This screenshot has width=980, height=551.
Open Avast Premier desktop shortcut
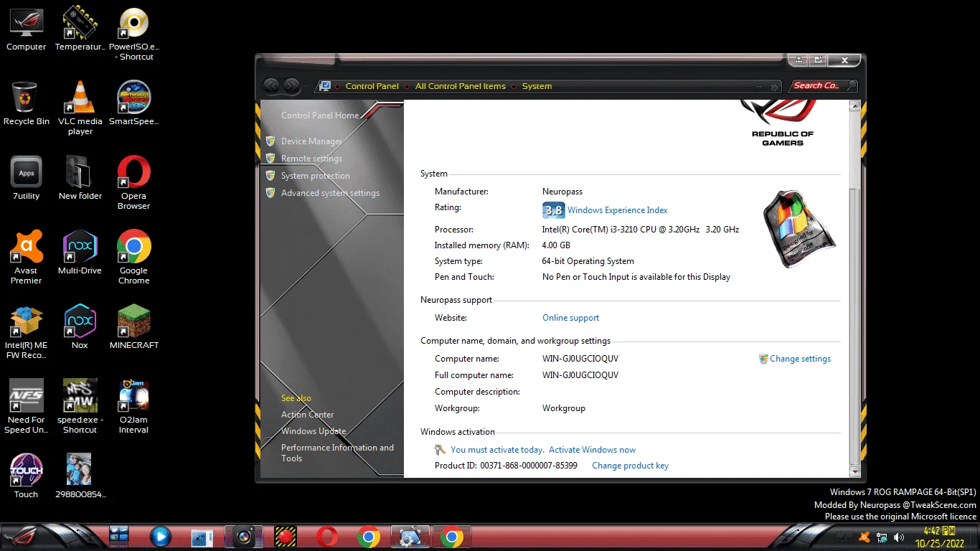(26, 257)
